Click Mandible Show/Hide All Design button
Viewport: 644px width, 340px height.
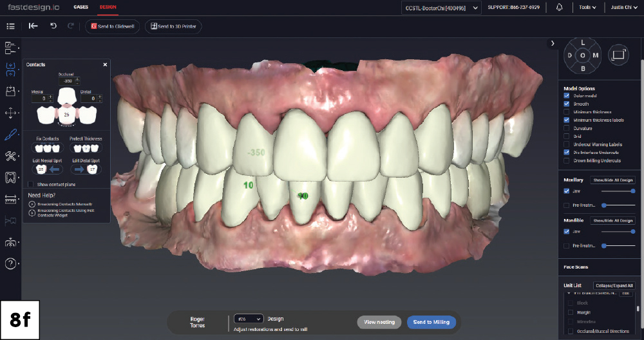click(x=613, y=220)
